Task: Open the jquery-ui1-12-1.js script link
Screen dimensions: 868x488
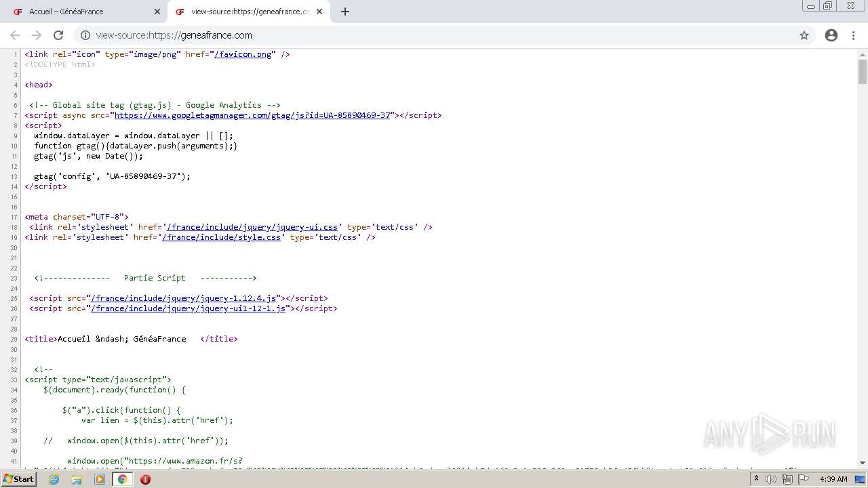Action: (188, 308)
